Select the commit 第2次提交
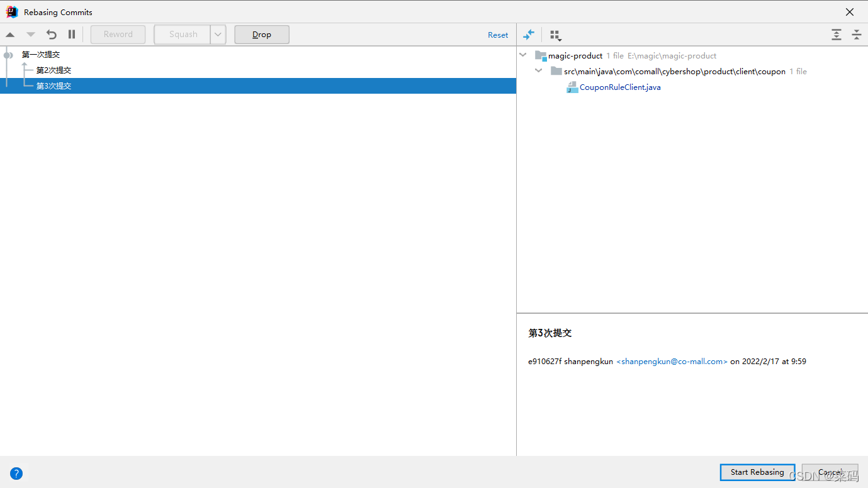Screen dimensions: 868x488 [x=258, y=70]
